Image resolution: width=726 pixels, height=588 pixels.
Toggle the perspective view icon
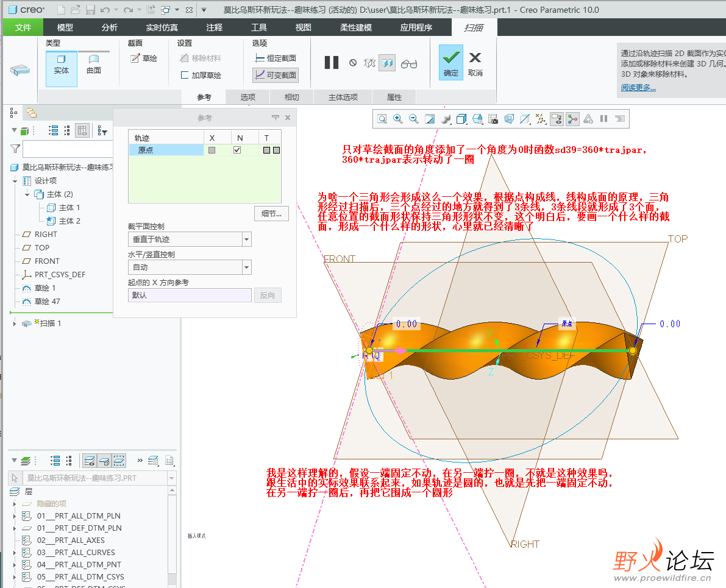[x=509, y=119]
